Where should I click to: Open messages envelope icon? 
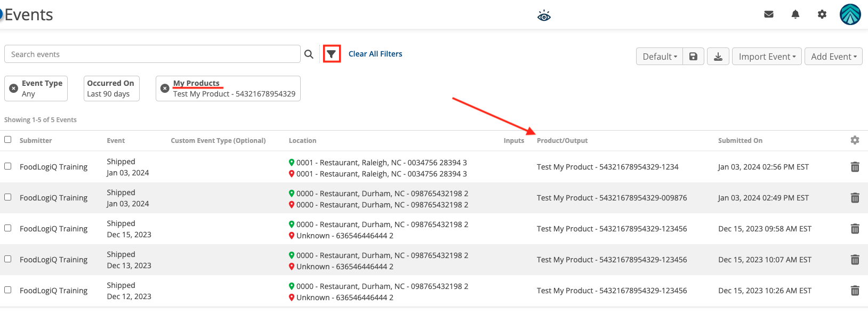coord(769,14)
